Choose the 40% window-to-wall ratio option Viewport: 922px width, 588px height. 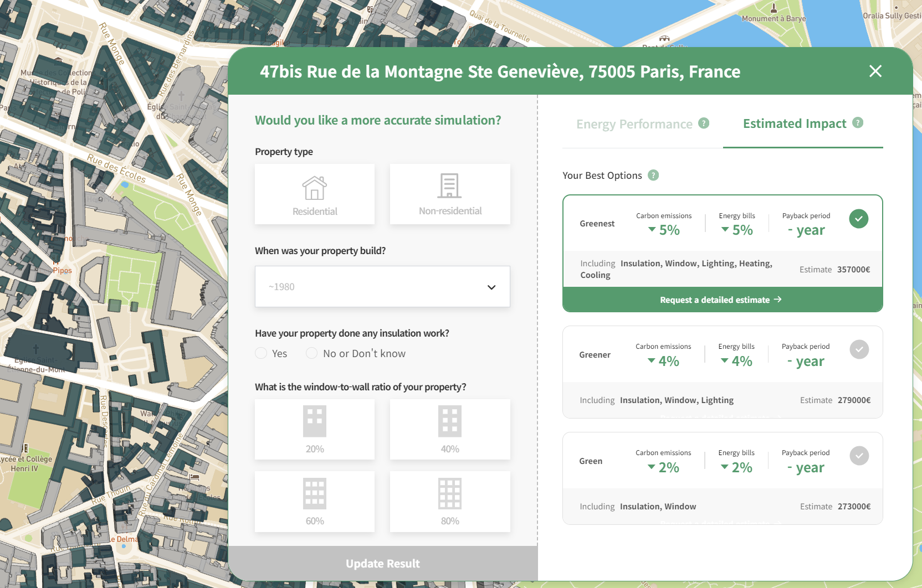pyautogui.click(x=450, y=429)
